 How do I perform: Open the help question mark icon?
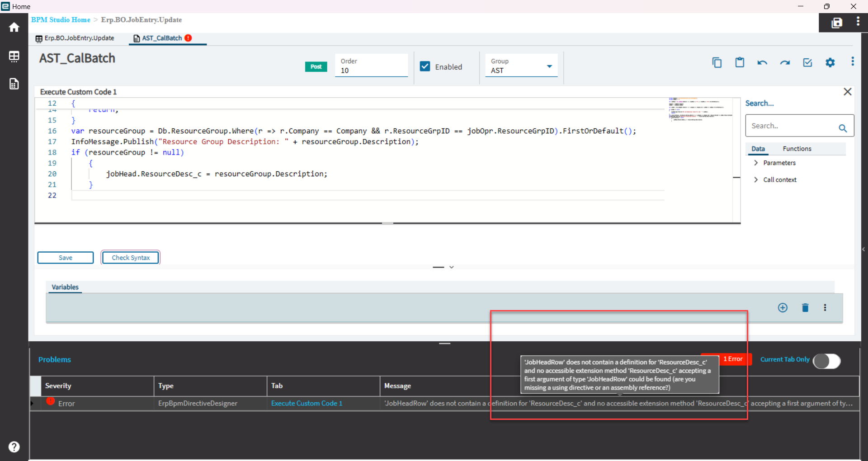coord(14,447)
